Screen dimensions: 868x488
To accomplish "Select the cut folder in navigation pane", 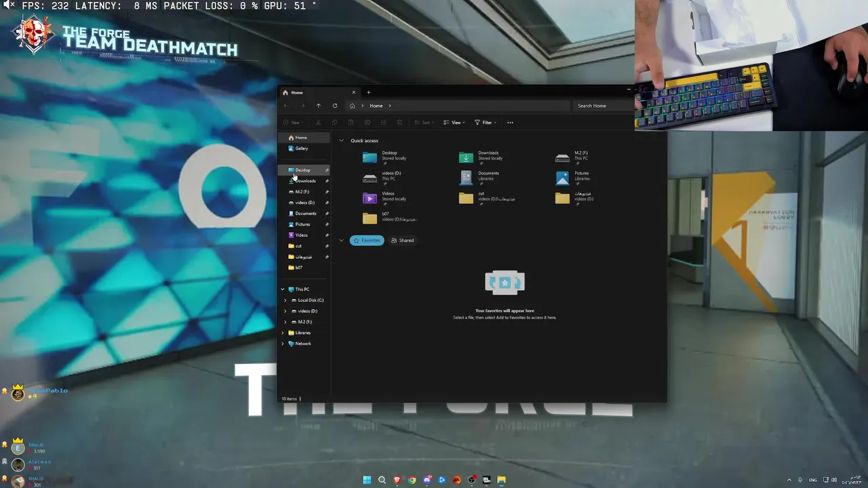I will click(x=304, y=246).
